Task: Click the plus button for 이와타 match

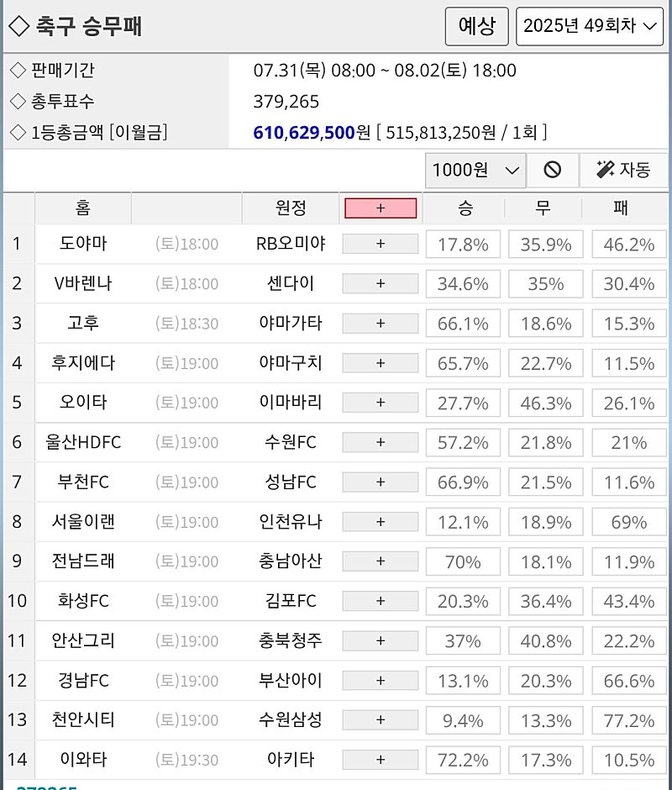Action: point(381,760)
